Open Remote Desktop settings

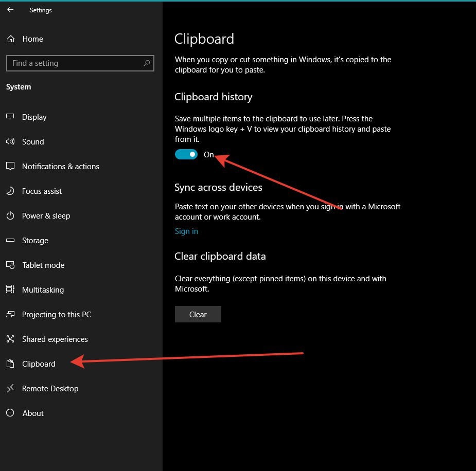tap(50, 389)
